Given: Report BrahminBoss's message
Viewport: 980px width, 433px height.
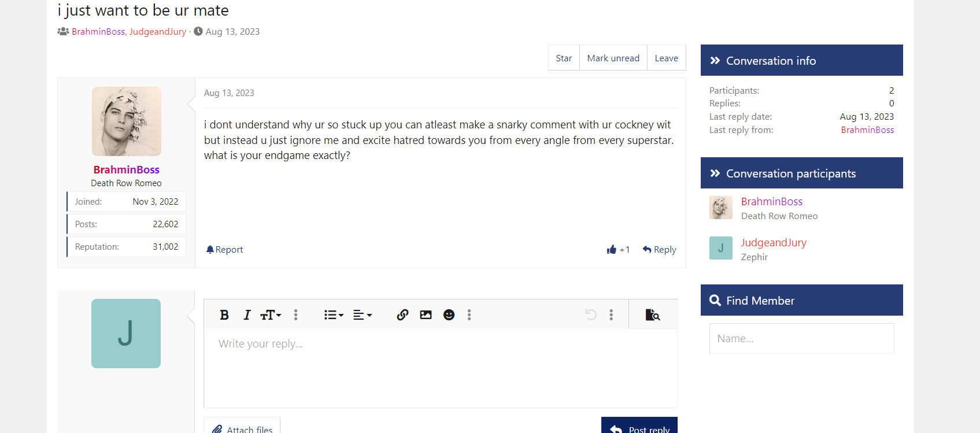Looking at the screenshot, I should (x=225, y=250).
